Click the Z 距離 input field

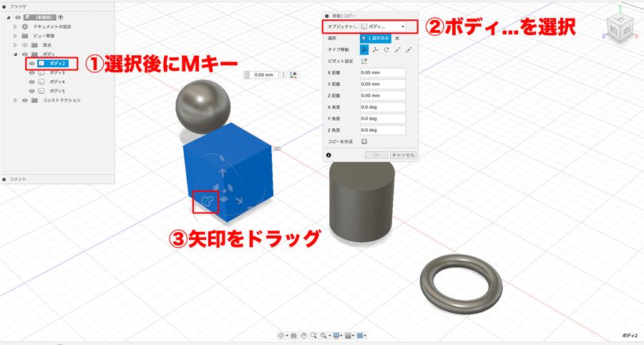[x=383, y=96]
